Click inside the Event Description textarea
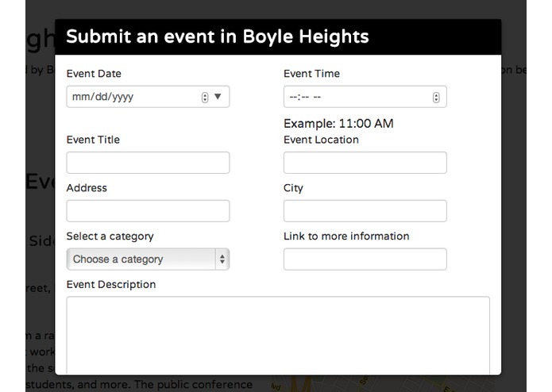Viewport: 552px width, 392px height. (x=278, y=336)
